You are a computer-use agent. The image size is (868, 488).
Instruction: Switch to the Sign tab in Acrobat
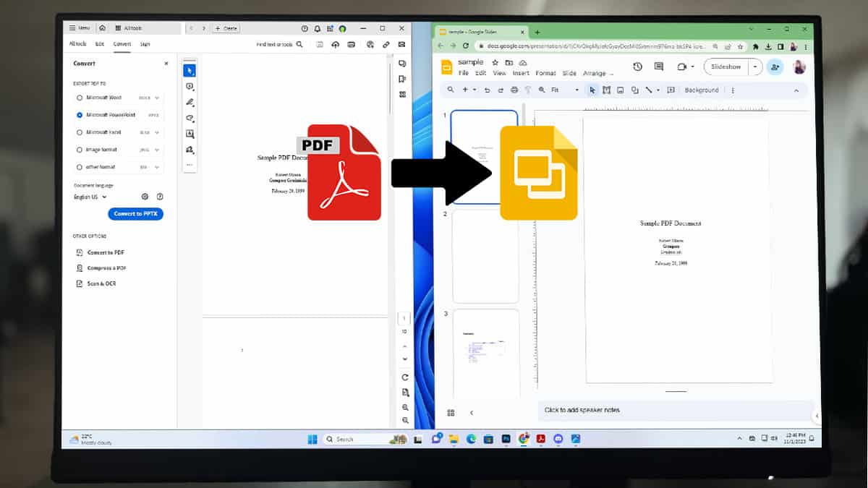tap(145, 44)
